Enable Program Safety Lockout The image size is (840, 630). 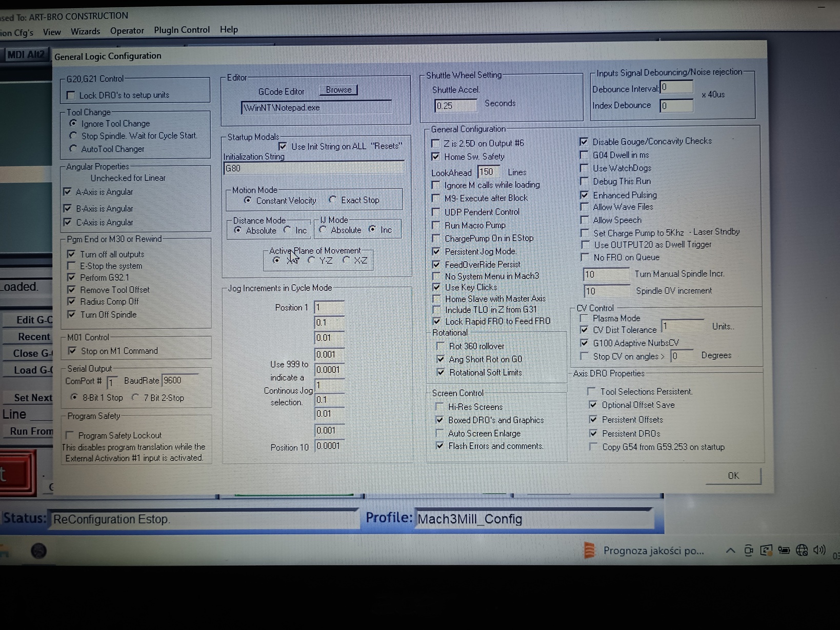70,435
